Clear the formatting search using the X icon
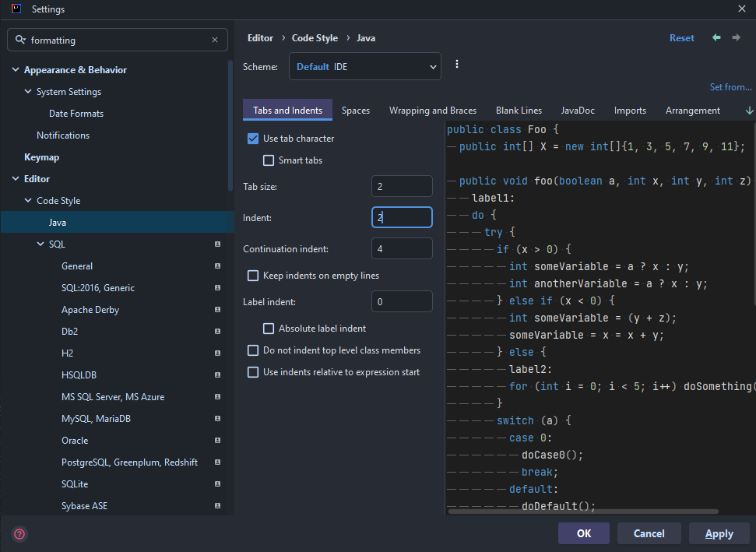 click(x=215, y=40)
